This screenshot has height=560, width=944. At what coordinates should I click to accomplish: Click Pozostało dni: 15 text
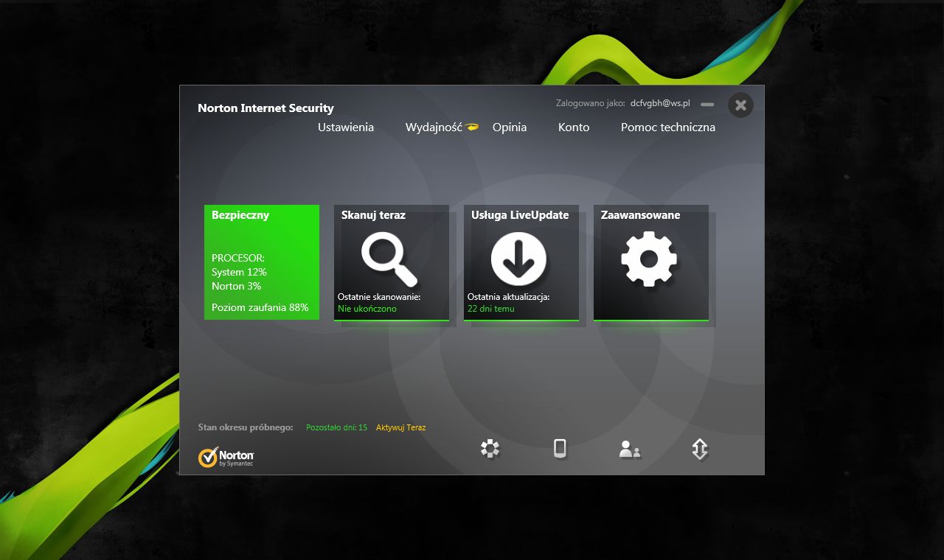click(336, 427)
